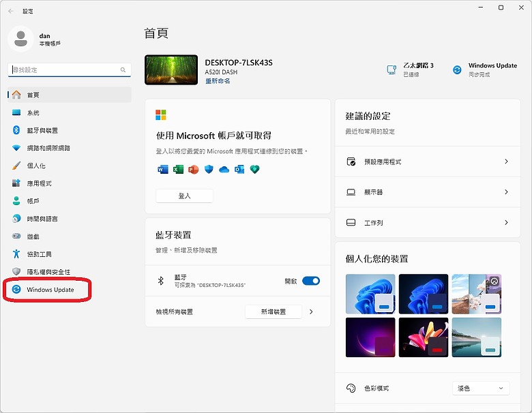This screenshot has height=413, width=532.
Task: Open 系統 settings category
Action: 69,112
